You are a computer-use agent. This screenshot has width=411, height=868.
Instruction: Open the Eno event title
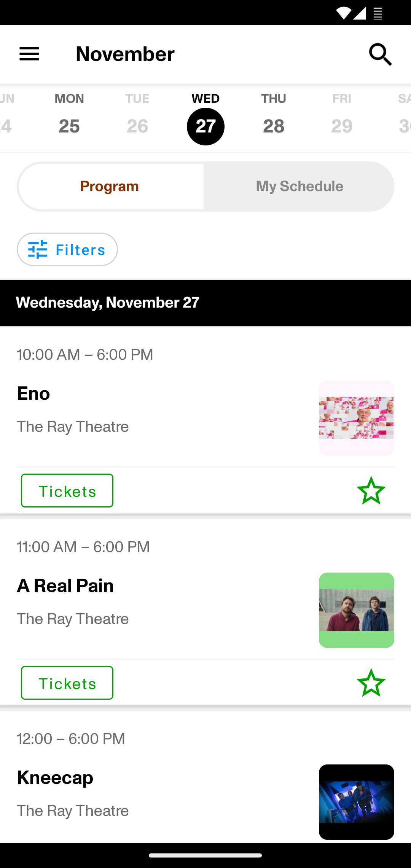pyautogui.click(x=33, y=393)
